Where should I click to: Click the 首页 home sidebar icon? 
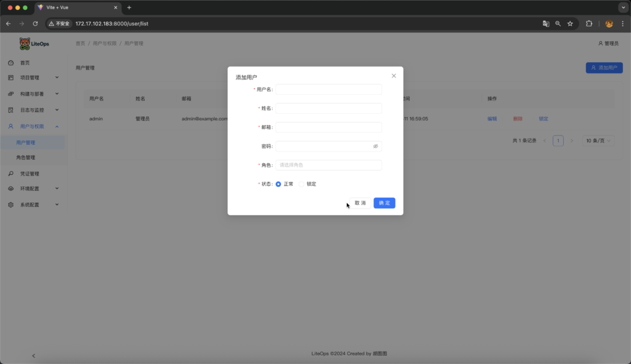click(x=11, y=63)
